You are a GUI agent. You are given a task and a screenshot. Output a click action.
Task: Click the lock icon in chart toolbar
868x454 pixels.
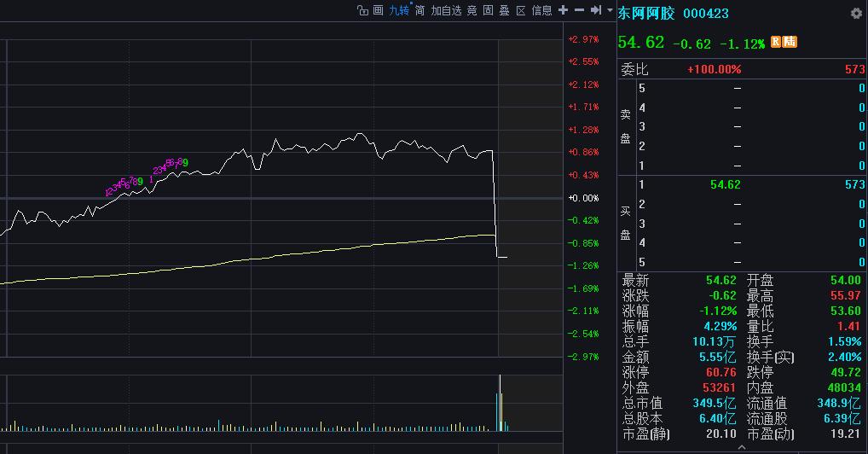(x=362, y=10)
